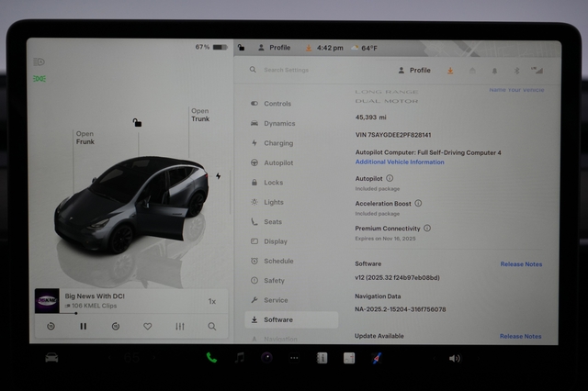Click the magnifier icon beside Search Settings
Viewport: 588px width, 391px height.
pyautogui.click(x=254, y=70)
